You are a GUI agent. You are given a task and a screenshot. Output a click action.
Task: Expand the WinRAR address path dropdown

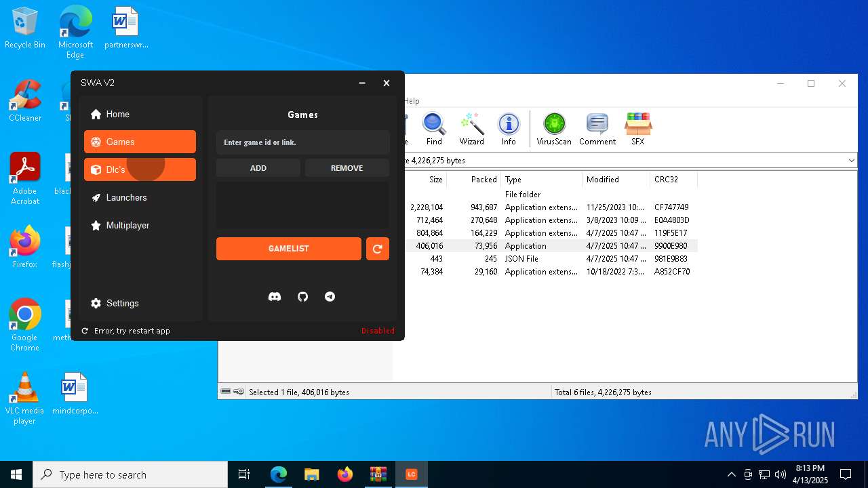pyautogui.click(x=851, y=161)
